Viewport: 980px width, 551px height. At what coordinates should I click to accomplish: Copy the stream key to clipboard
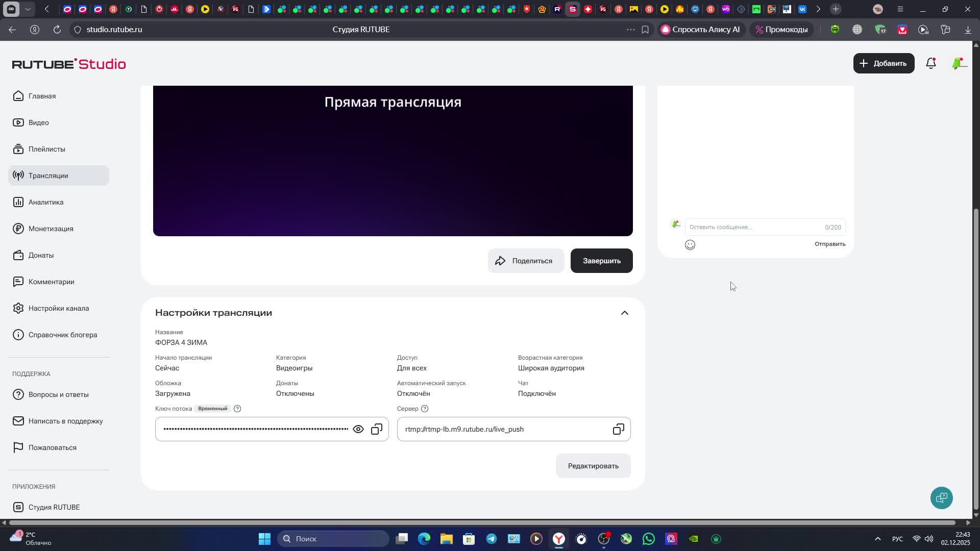click(x=377, y=429)
